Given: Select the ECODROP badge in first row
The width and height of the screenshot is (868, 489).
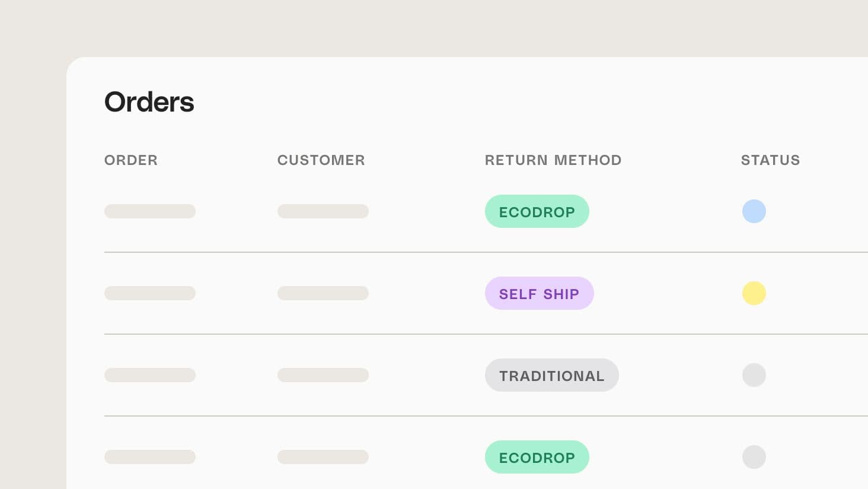Looking at the screenshot, I should click(x=537, y=211).
